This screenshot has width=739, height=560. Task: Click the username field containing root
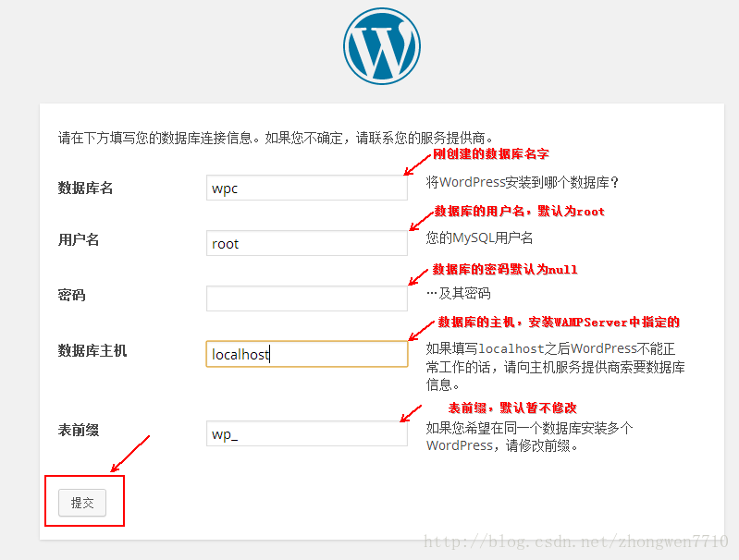coord(307,244)
